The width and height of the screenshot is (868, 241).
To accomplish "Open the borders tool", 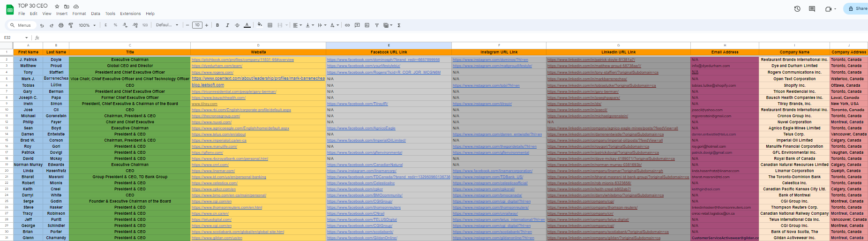I will click(x=270, y=25).
